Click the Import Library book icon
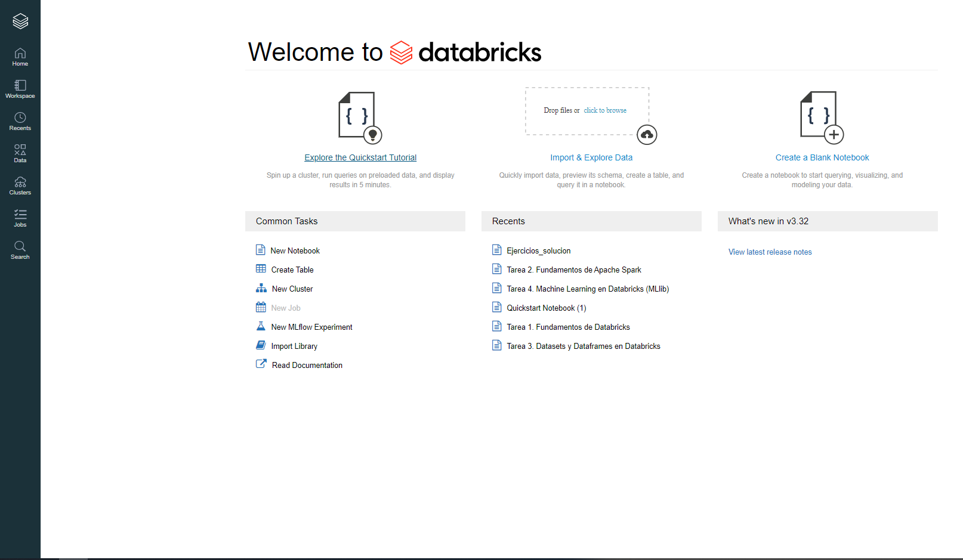Image resolution: width=963 pixels, height=560 pixels. coord(261,345)
